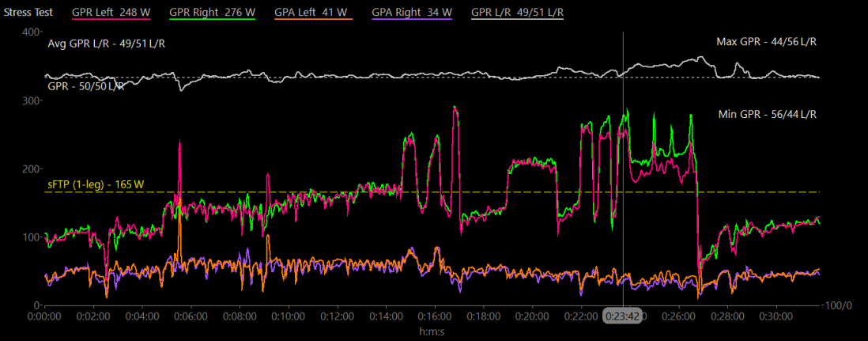Click the Stress Test chart title
This screenshot has height=341, width=868.
pos(28,12)
